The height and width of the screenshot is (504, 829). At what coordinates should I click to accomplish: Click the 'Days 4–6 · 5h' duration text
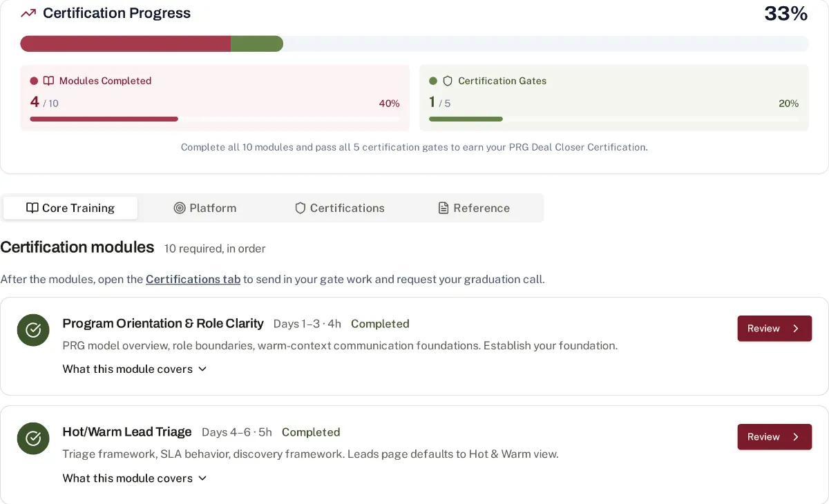click(237, 432)
